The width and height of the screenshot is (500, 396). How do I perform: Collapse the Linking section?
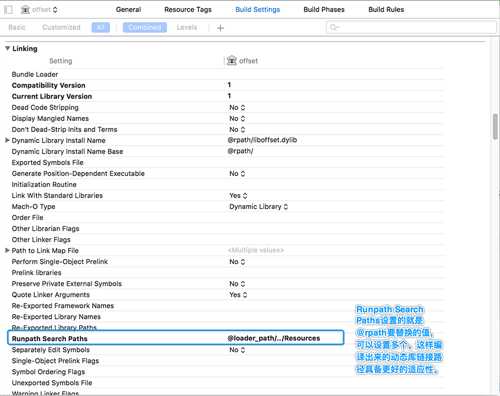coord(7,48)
